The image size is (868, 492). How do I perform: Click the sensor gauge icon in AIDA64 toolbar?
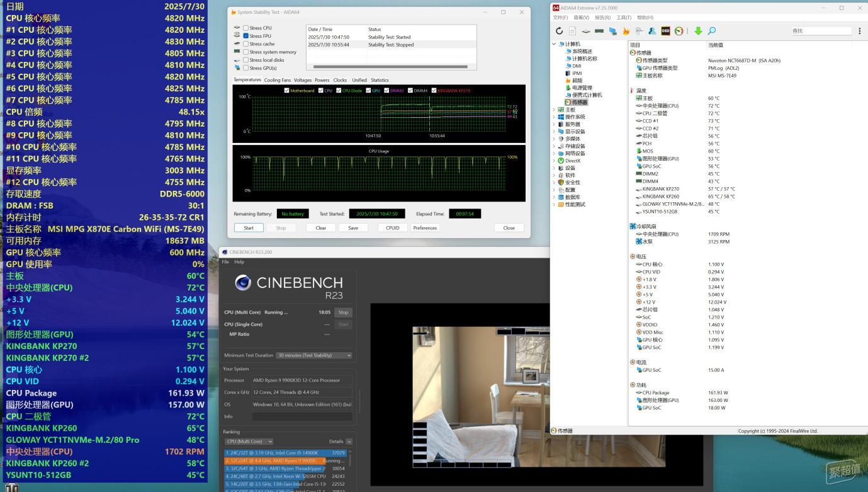679,31
